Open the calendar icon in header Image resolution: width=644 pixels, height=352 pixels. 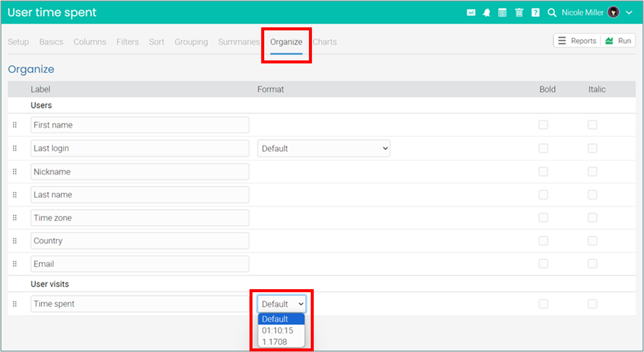(x=502, y=13)
